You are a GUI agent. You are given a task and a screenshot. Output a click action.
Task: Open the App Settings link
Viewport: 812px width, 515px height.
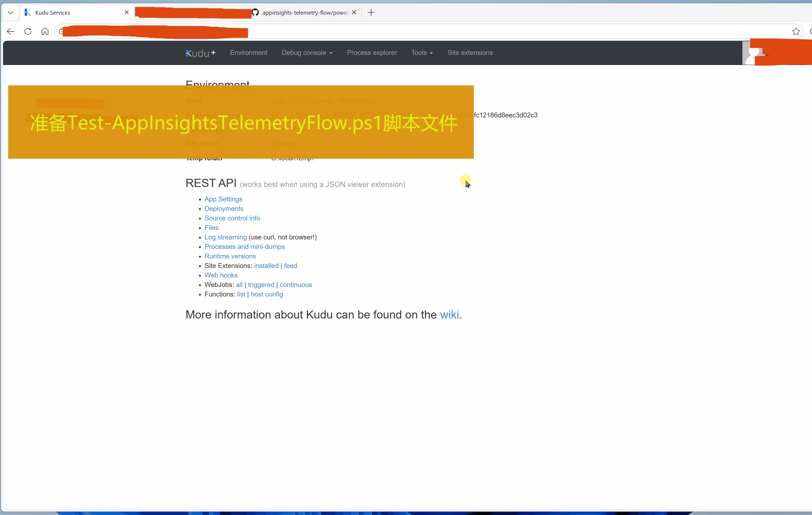[223, 199]
